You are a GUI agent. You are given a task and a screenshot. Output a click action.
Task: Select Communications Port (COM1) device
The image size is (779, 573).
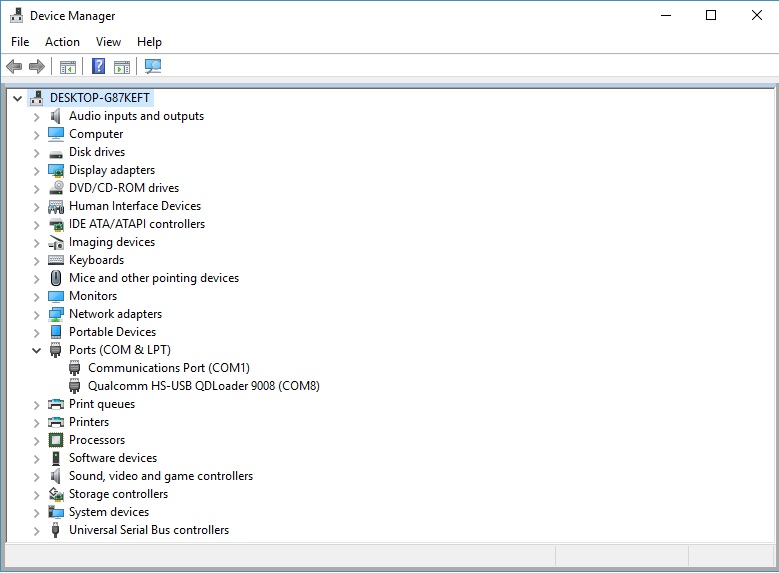(168, 368)
